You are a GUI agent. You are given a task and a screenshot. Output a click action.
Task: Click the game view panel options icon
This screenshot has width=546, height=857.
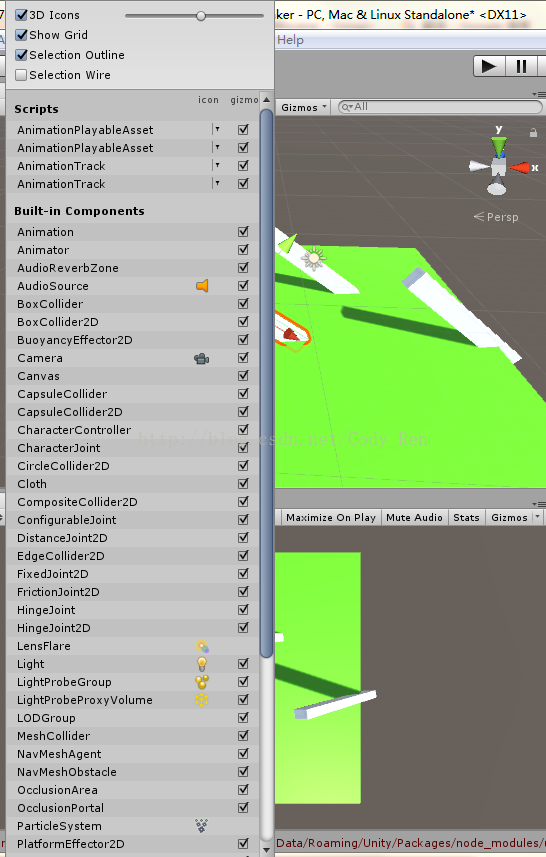(x=539, y=504)
